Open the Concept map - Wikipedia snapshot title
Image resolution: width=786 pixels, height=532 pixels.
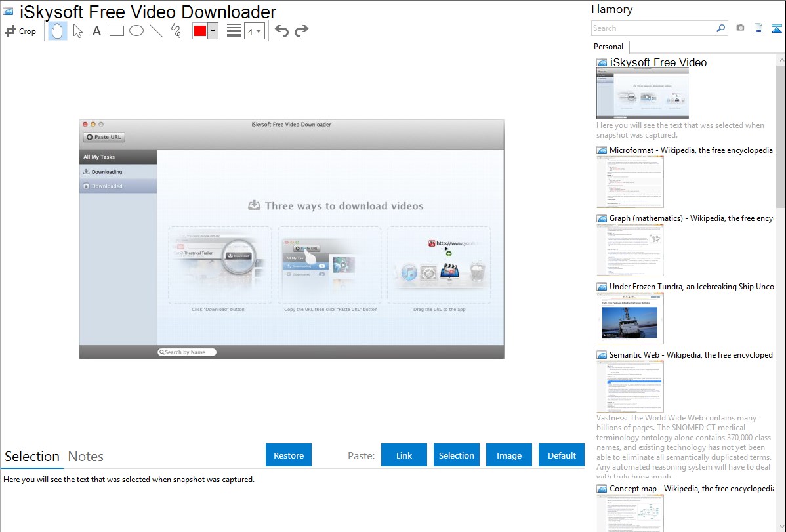692,488
